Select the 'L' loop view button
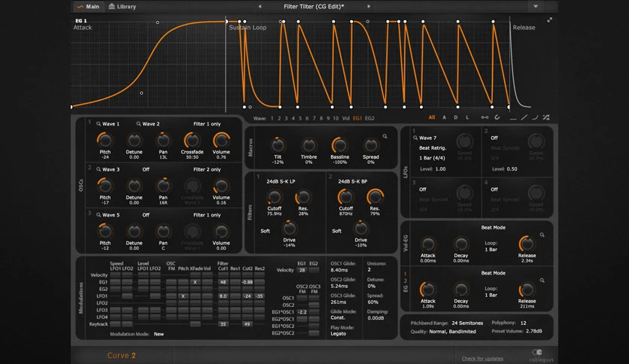 coord(467,117)
